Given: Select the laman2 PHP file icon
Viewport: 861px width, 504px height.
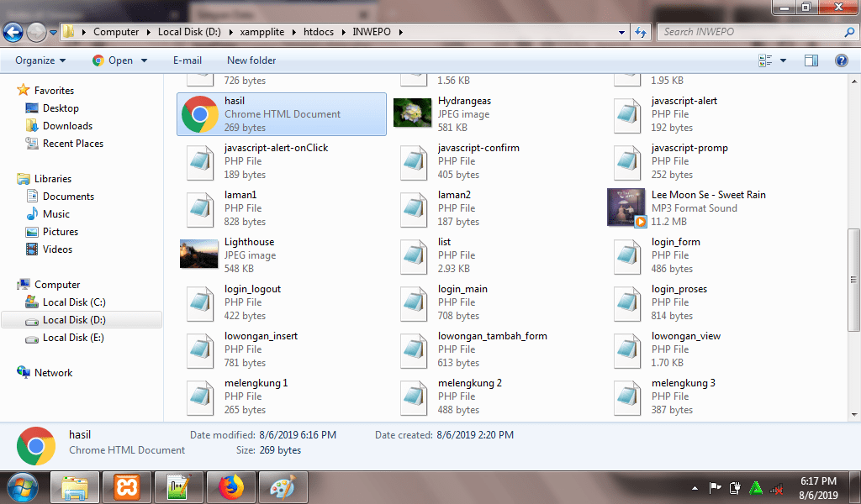Looking at the screenshot, I should coord(414,209).
